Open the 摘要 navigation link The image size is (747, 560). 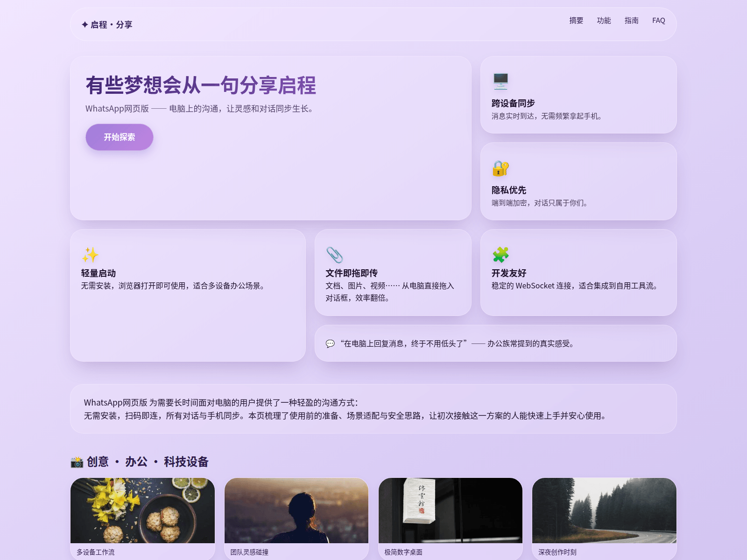pos(576,21)
